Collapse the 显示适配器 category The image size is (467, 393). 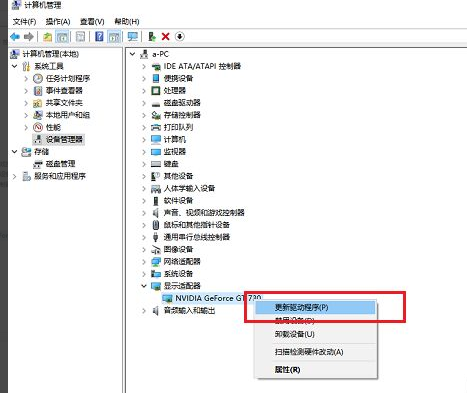click(x=144, y=286)
